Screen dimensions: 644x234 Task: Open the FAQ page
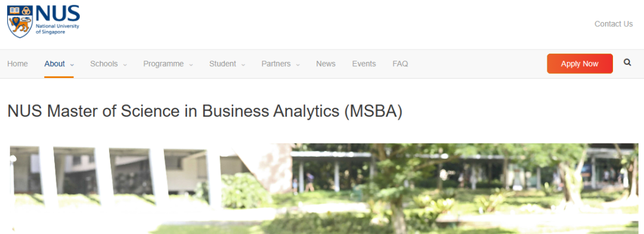click(x=400, y=64)
